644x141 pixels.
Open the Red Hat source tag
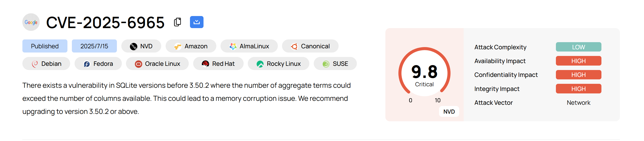click(218, 64)
